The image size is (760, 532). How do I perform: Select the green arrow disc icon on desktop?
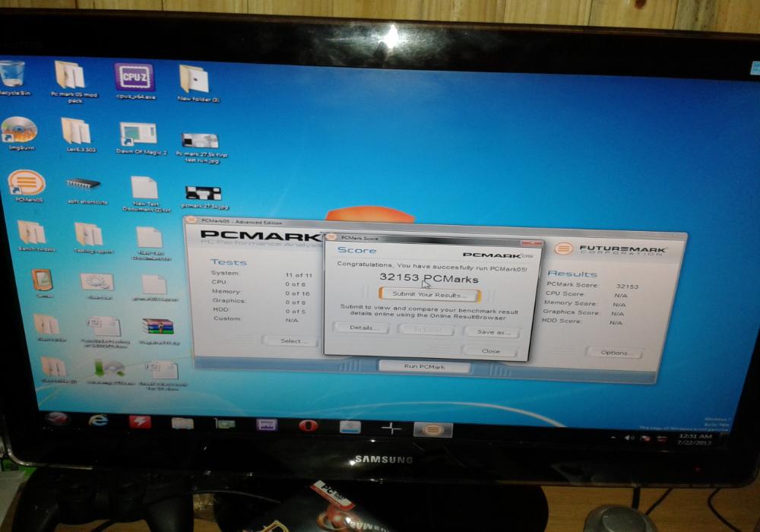click(109, 372)
